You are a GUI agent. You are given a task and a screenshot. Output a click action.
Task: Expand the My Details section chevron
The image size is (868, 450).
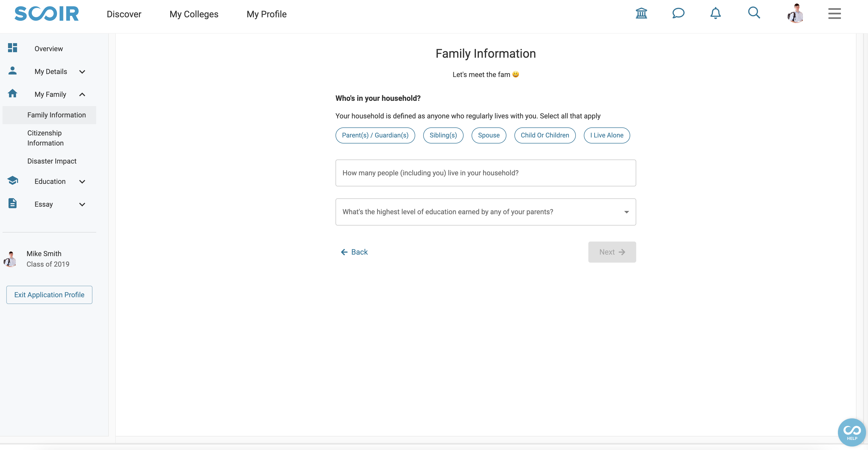click(82, 71)
